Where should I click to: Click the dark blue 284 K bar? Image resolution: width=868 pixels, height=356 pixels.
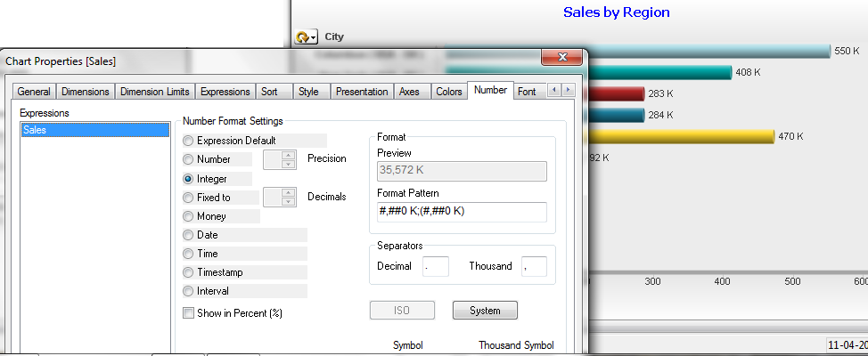616,115
